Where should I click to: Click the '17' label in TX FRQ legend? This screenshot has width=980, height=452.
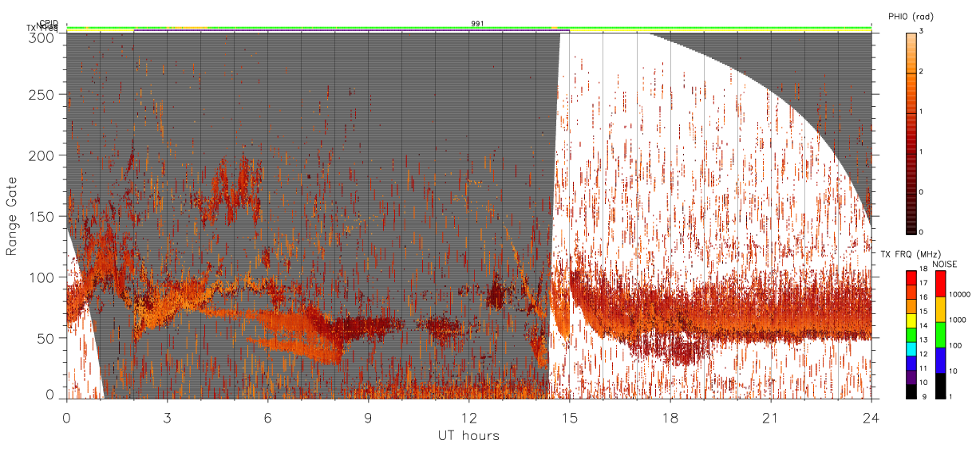tap(923, 283)
